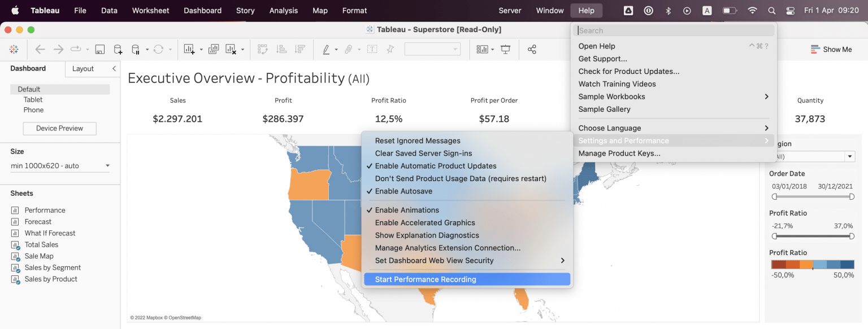Viewport: 868px width, 329px height.
Task: Click the Save icon in the toolbar
Action: point(99,49)
